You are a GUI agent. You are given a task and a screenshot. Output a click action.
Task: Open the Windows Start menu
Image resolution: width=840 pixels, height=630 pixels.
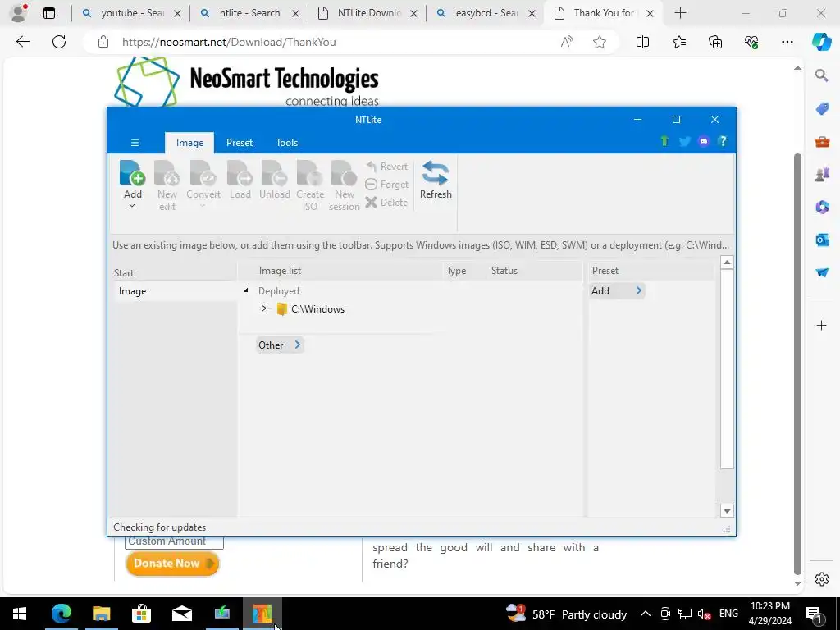pos(20,614)
